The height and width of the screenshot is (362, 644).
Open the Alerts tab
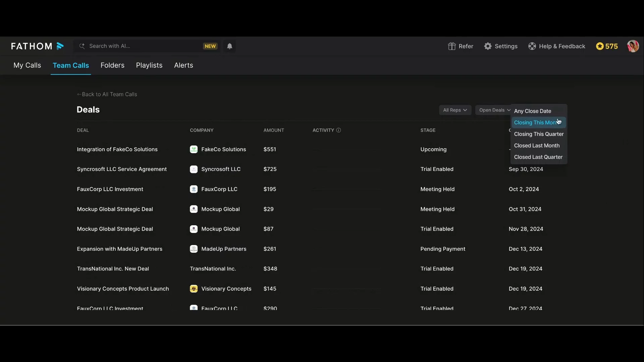183,65
